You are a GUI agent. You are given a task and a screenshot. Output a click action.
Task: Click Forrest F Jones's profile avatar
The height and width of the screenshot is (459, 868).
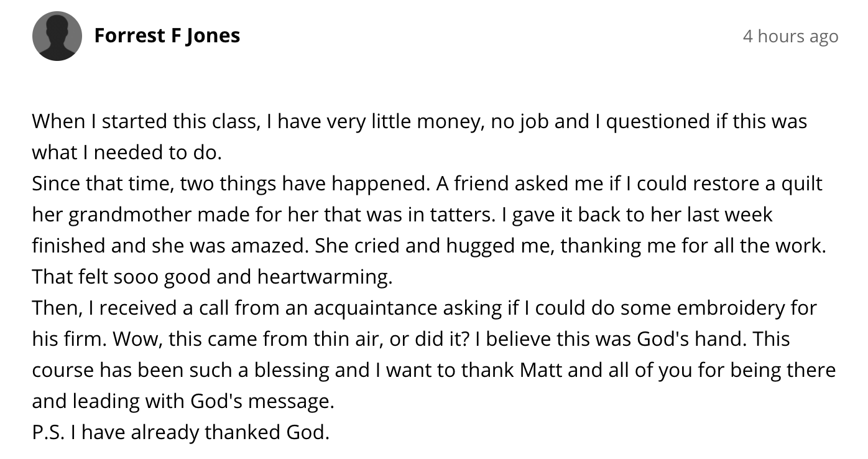57,36
